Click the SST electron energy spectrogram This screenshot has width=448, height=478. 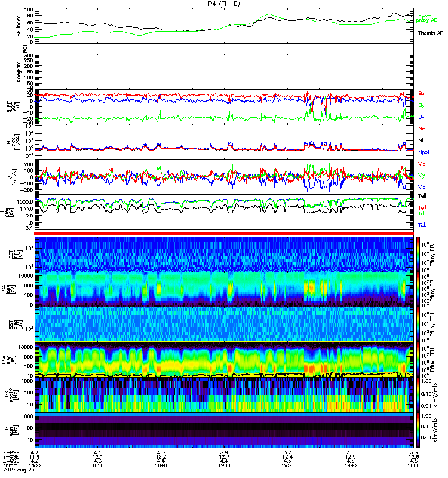point(224,324)
